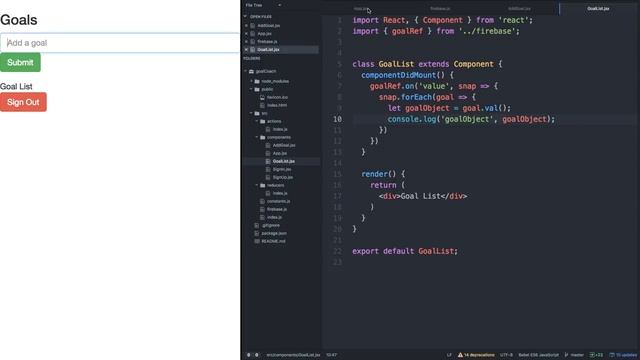Open App.jsx under components folder
640x360 pixels.
pos(280,153)
